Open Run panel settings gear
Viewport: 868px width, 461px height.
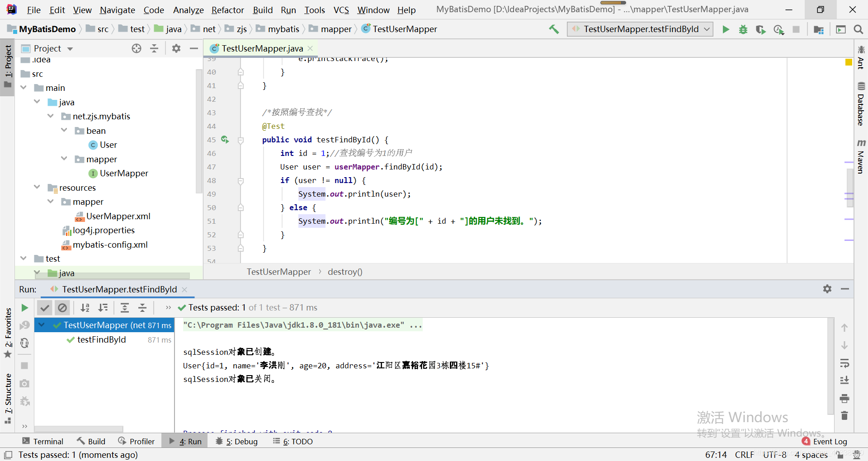(x=827, y=289)
